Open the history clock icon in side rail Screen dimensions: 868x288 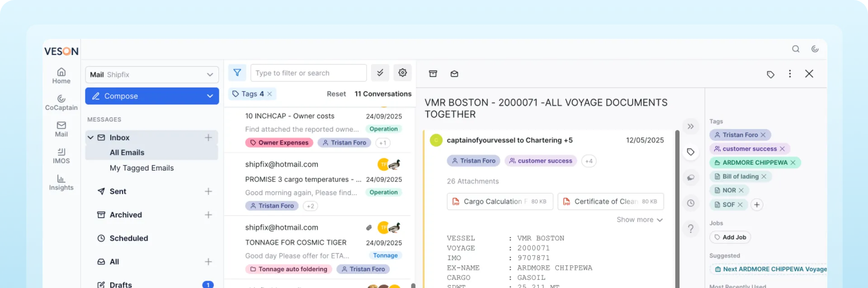tap(690, 203)
